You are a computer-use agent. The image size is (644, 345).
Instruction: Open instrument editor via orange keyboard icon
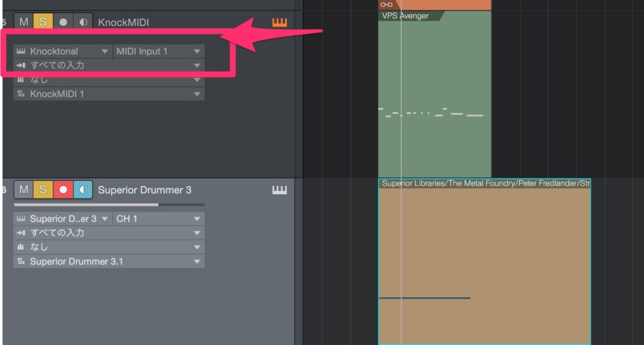279,23
